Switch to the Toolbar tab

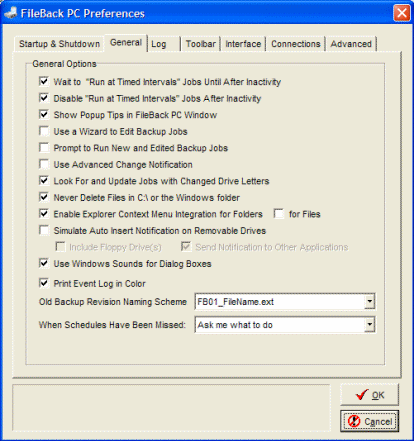[x=201, y=44]
